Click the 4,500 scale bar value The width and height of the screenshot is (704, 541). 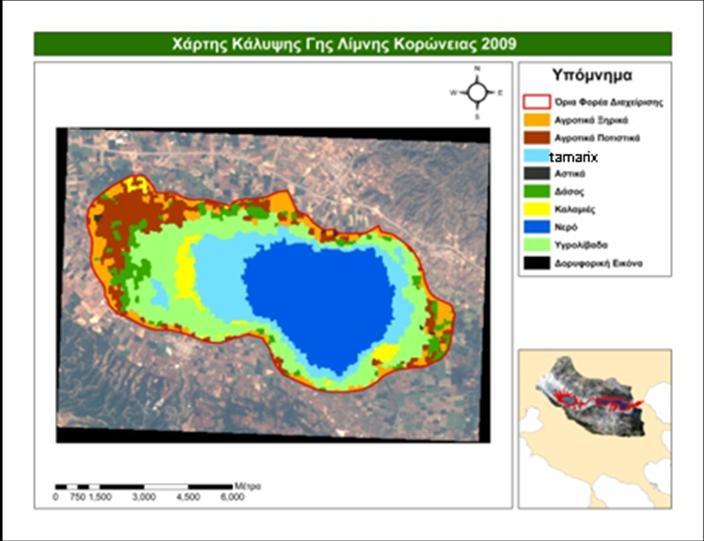(188, 497)
